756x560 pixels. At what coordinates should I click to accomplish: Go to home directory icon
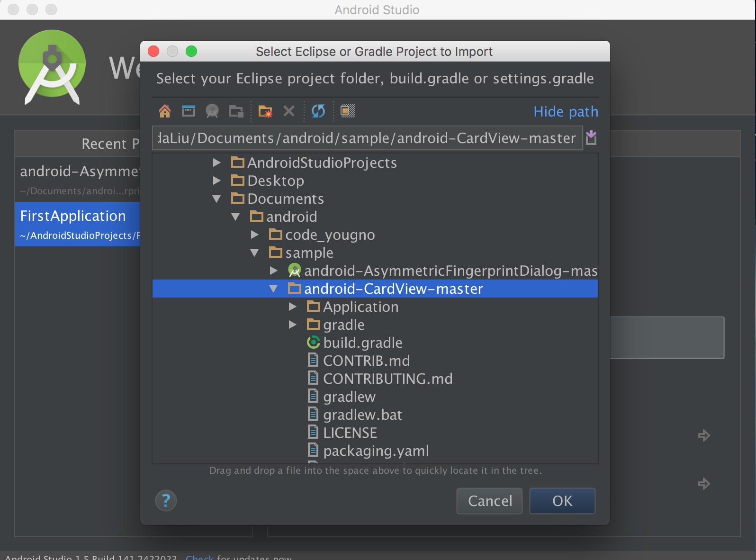[x=165, y=111]
